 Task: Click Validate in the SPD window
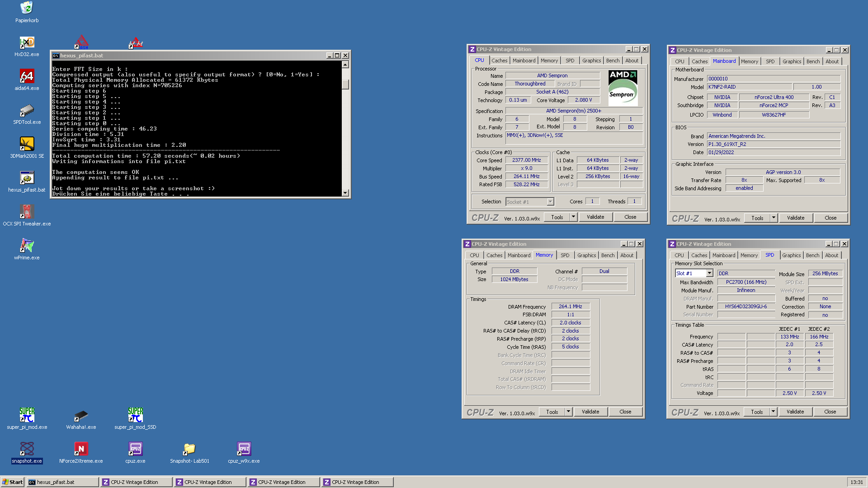(795, 412)
